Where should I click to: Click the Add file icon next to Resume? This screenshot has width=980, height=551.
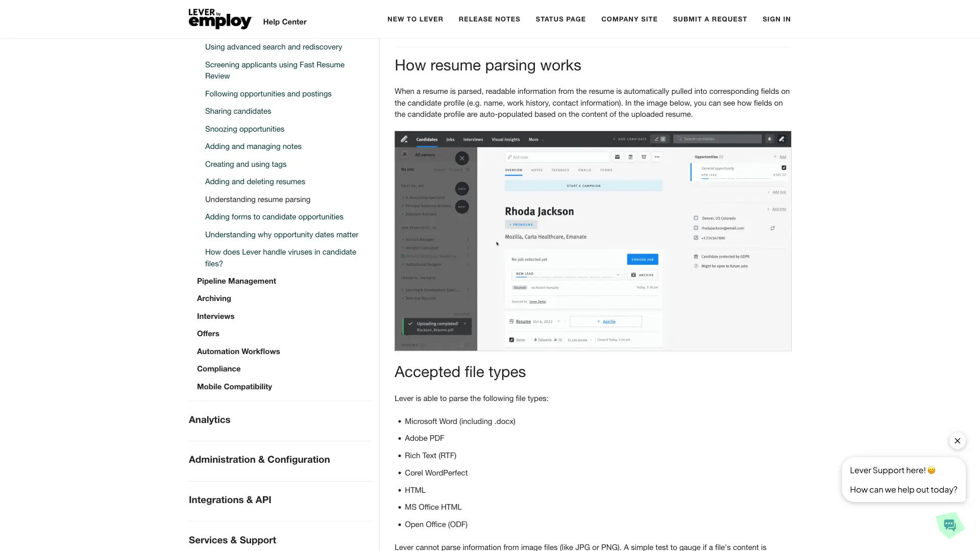605,321
